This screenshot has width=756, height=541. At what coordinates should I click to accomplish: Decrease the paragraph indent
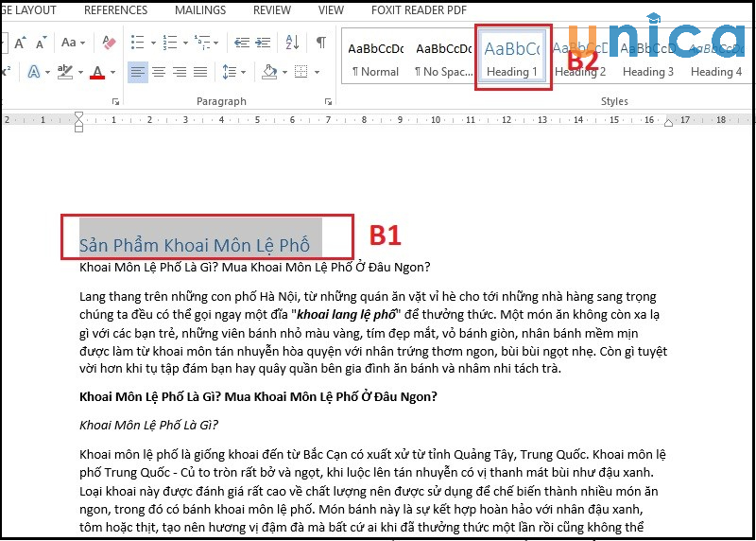coord(242,43)
